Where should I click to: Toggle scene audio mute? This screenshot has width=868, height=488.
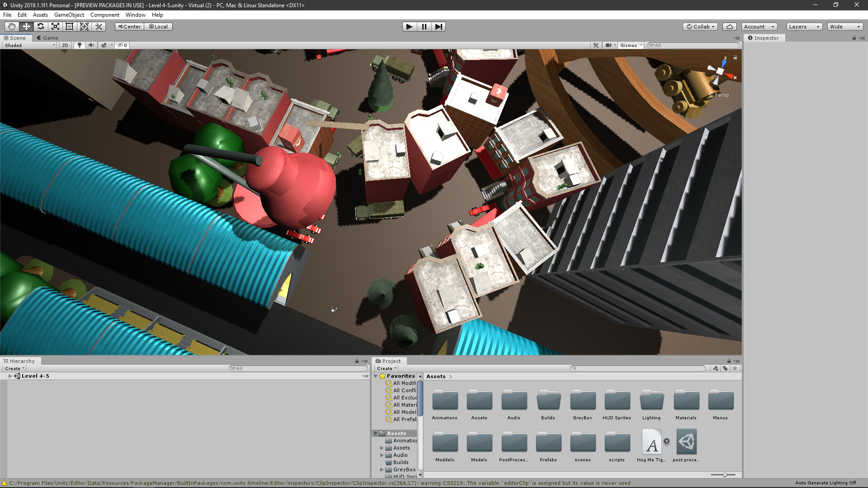(91, 45)
